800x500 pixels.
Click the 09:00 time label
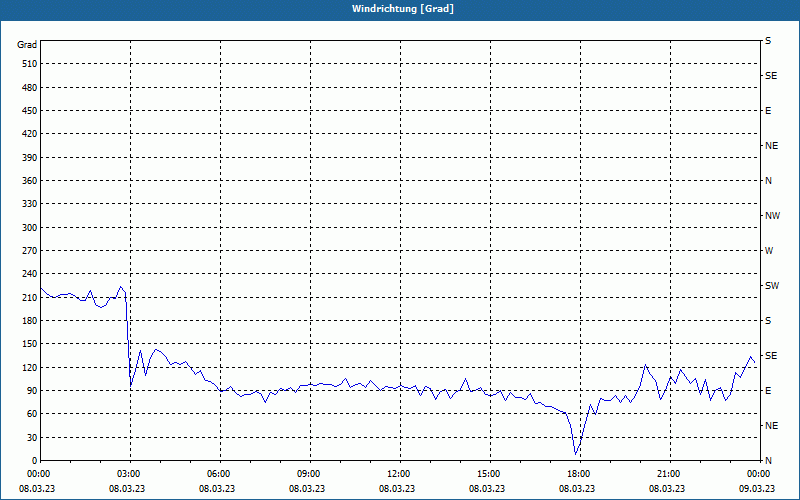[310, 474]
